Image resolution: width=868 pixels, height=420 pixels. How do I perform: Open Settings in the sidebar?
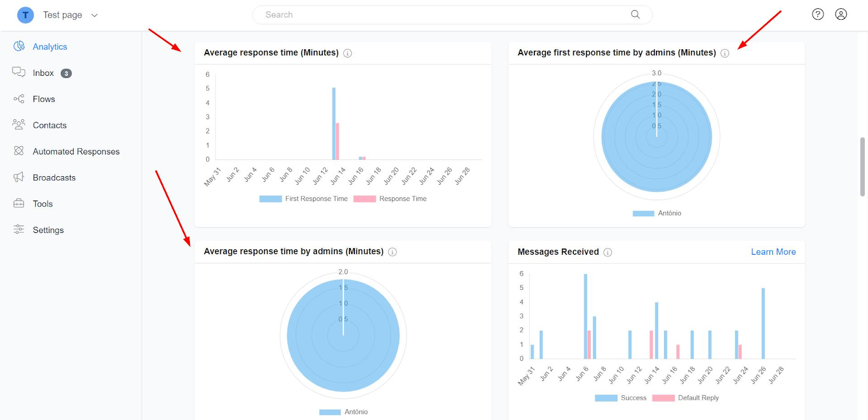pos(48,230)
